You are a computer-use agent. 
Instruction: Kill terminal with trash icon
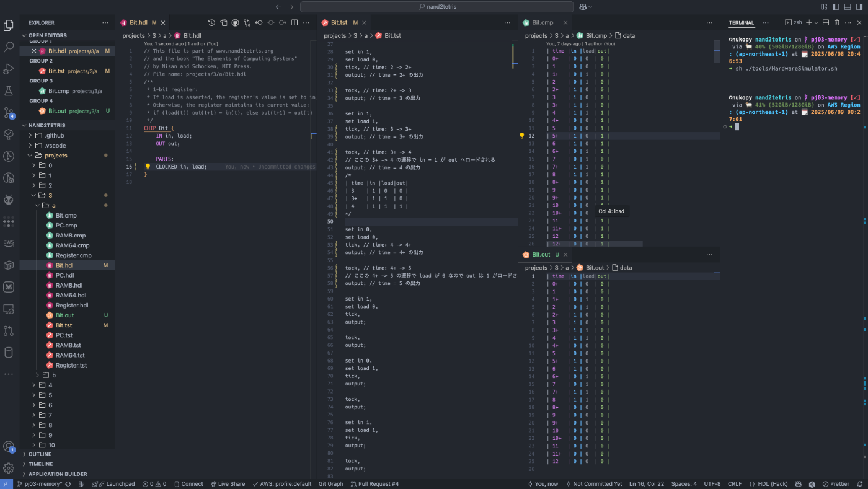(x=837, y=22)
